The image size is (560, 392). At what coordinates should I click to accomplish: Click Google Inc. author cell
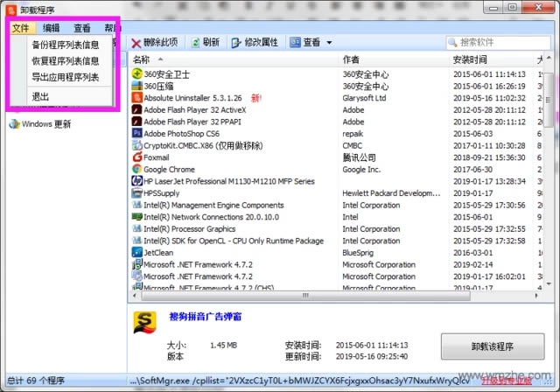(361, 169)
